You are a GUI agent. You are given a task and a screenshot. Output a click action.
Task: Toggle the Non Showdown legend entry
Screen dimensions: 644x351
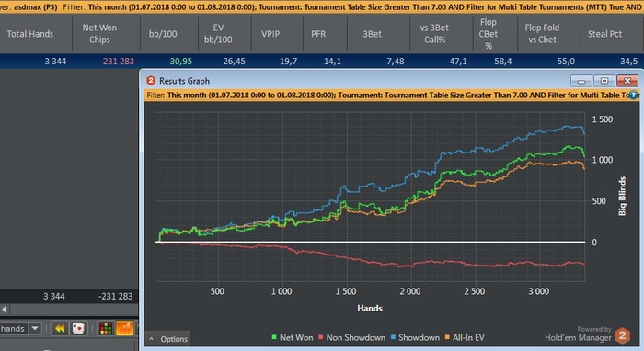point(352,337)
